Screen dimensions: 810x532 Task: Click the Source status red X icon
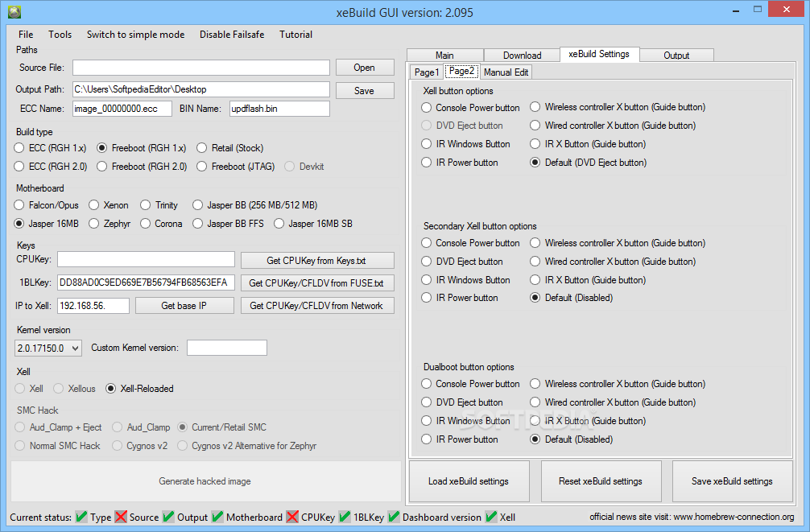tap(121, 517)
